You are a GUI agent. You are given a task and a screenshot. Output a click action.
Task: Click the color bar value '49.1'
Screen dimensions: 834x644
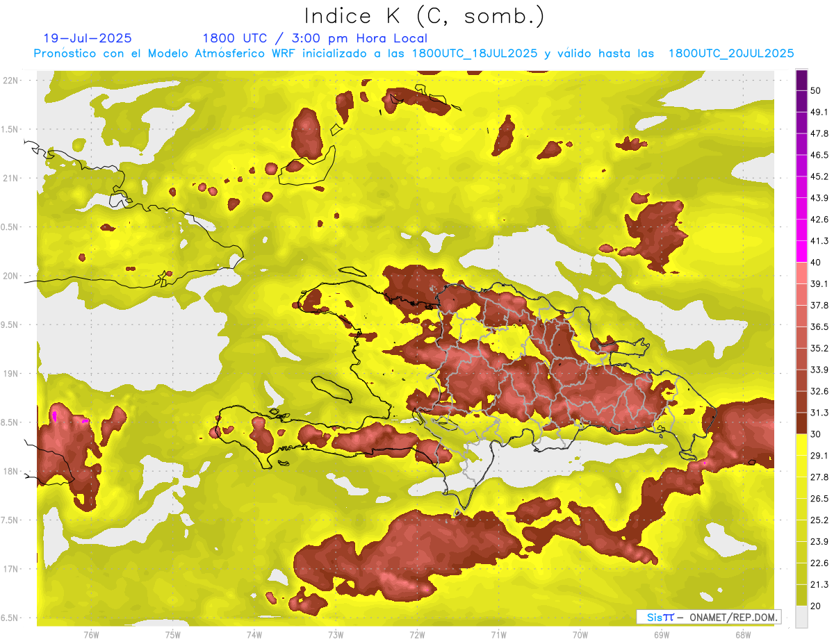[x=819, y=112]
